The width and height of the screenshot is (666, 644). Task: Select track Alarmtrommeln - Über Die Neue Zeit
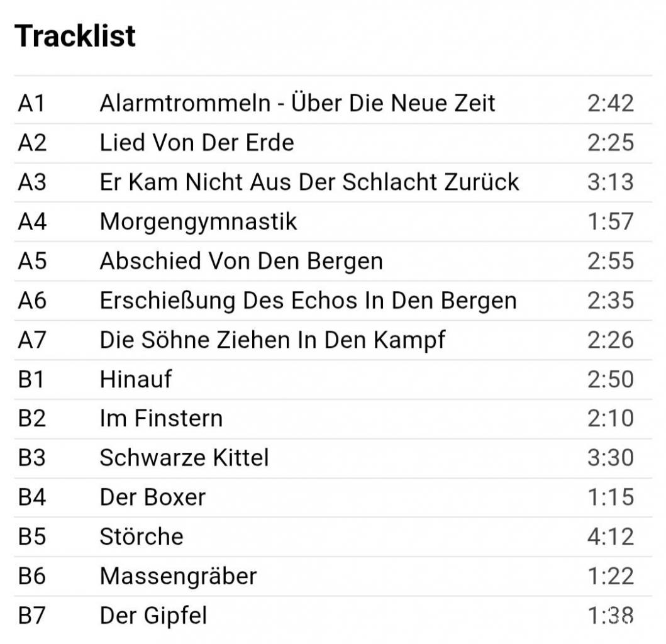click(297, 103)
